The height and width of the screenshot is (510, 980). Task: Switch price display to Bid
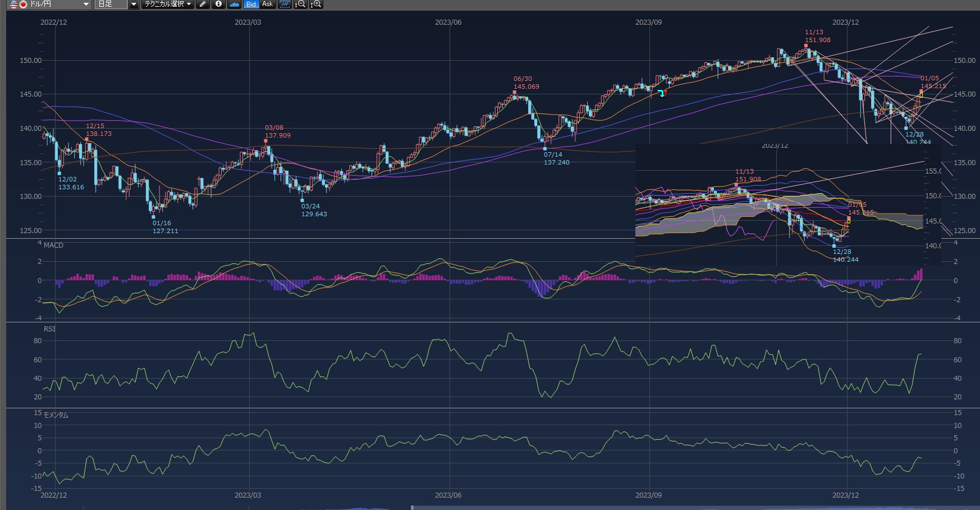point(251,4)
